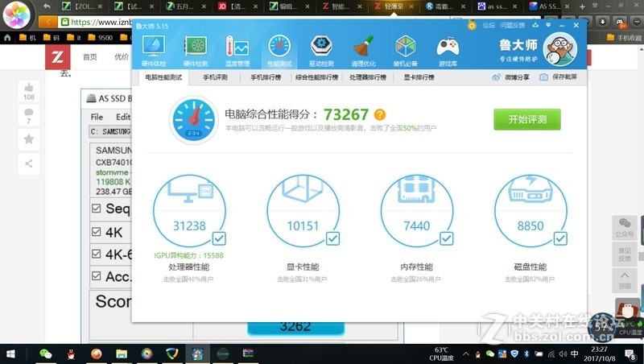Open WeChat from taskbar
This screenshot has width=644, height=364.
(x=46, y=354)
